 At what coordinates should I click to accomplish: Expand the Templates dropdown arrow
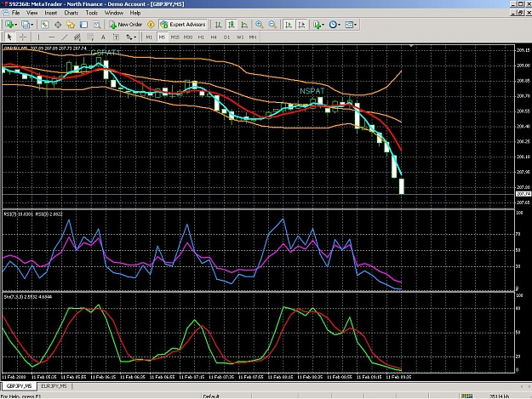pos(355,25)
